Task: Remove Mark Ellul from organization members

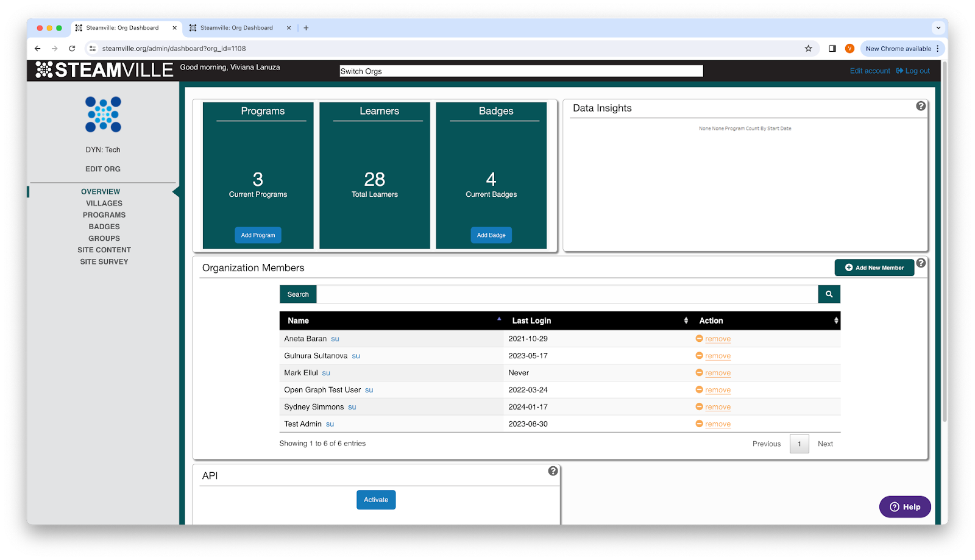Action: click(x=717, y=373)
